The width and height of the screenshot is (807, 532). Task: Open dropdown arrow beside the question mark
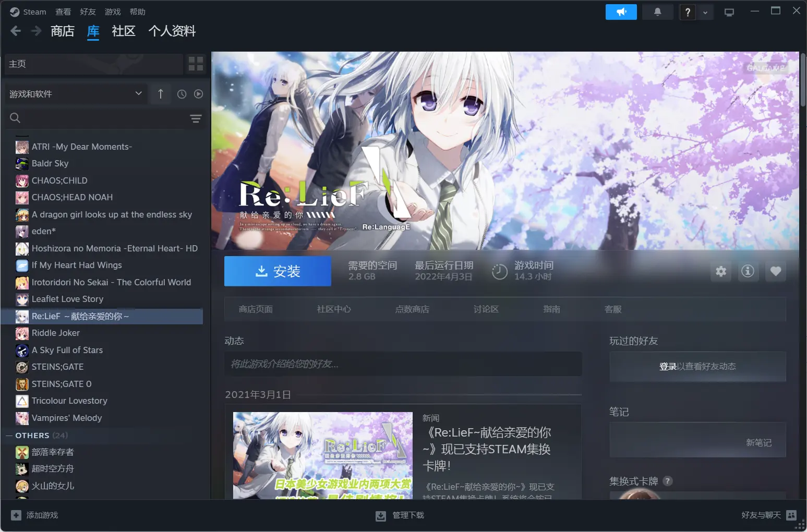click(x=705, y=12)
